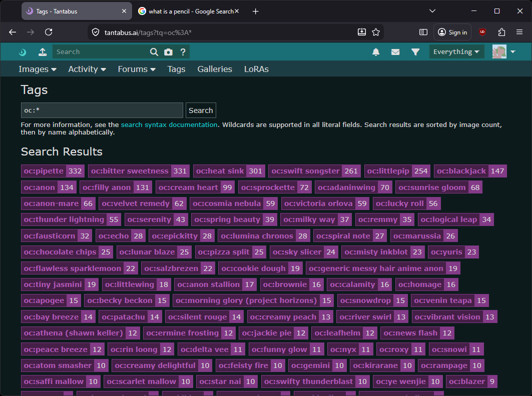Focus the header Search field

coord(101,52)
